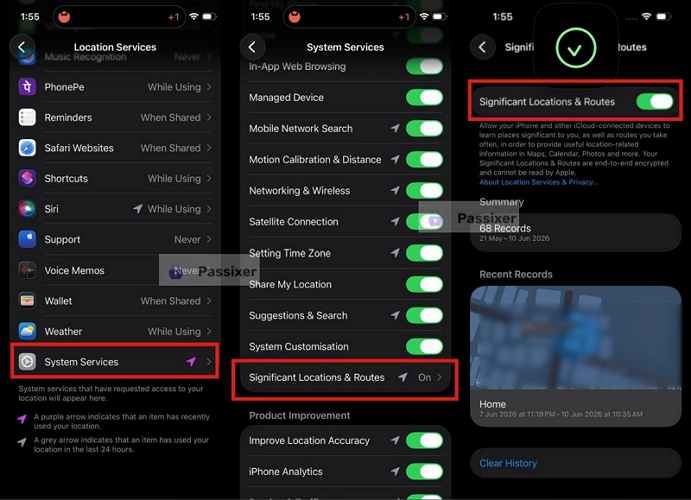Tap the Support app icon

[x=27, y=240]
